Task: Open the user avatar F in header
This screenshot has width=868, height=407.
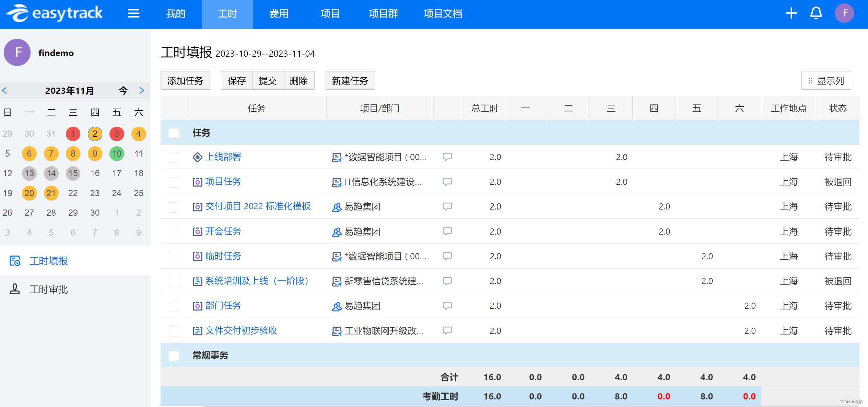Action: click(x=844, y=13)
